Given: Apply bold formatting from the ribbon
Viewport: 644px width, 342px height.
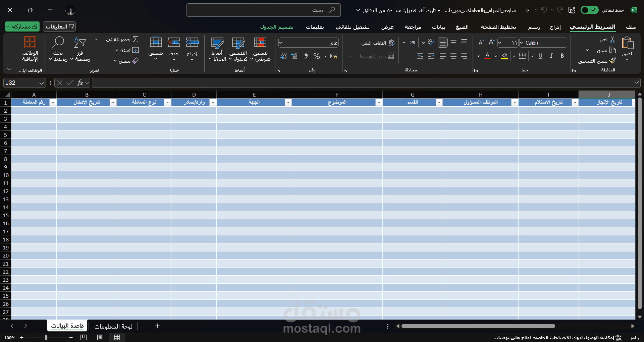Looking at the screenshot, I should pyautogui.click(x=562, y=56).
